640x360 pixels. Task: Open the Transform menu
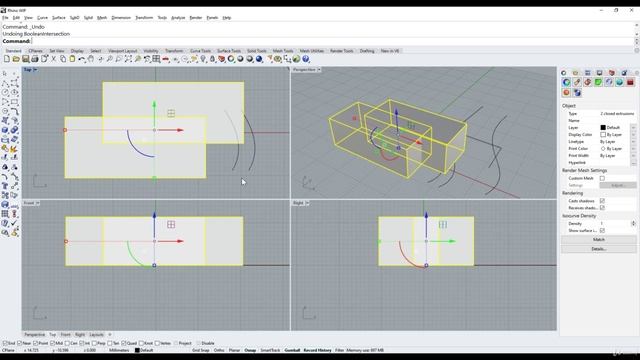click(144, 18)
